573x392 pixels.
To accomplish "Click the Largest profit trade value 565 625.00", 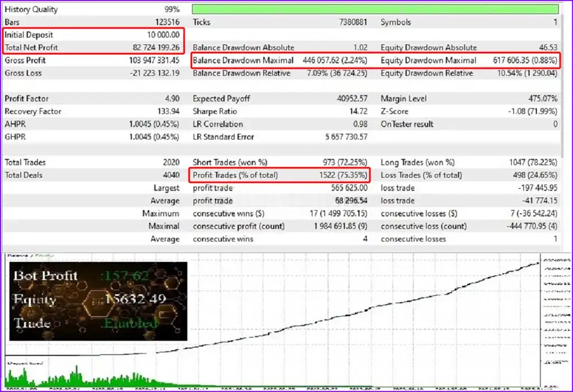I will click(x=347, y=188).
